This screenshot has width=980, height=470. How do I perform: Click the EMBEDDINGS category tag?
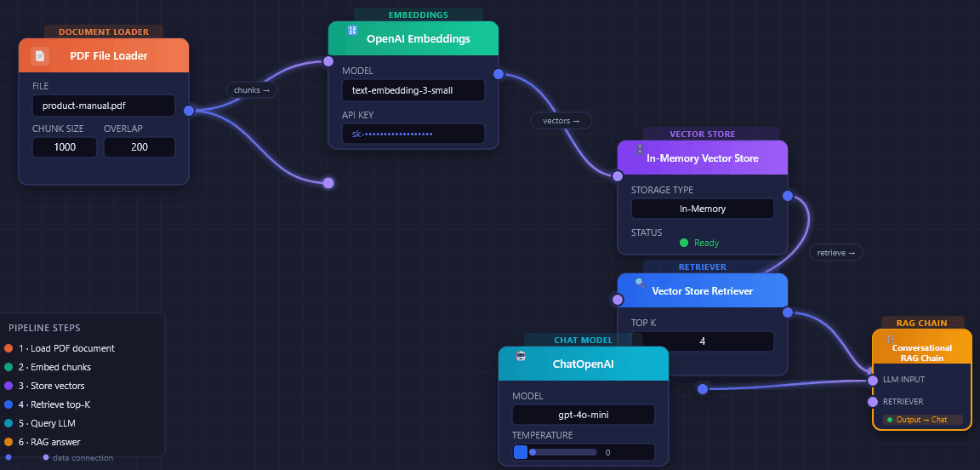point(419,14)
